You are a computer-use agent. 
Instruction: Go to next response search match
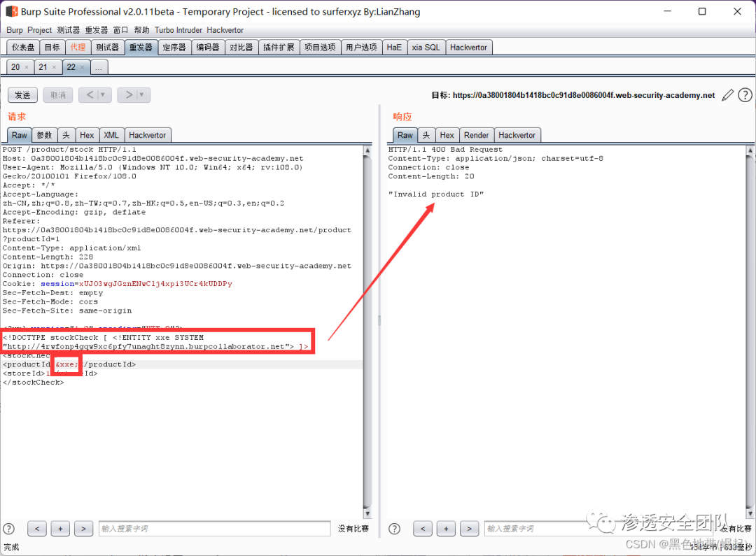pyautogui.click(x=469, y=529)
